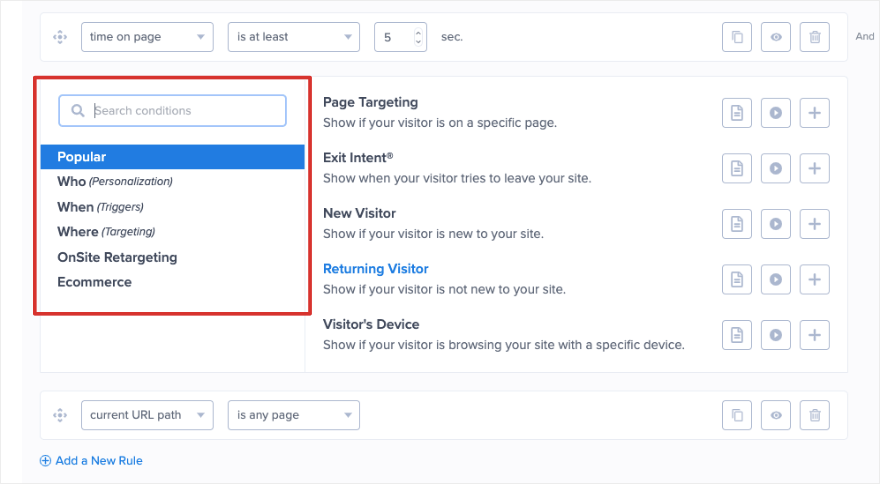Screen dimensions: 880x484
Task: Toggle visibility of time on page rule
Action: [x=776, y=37]
